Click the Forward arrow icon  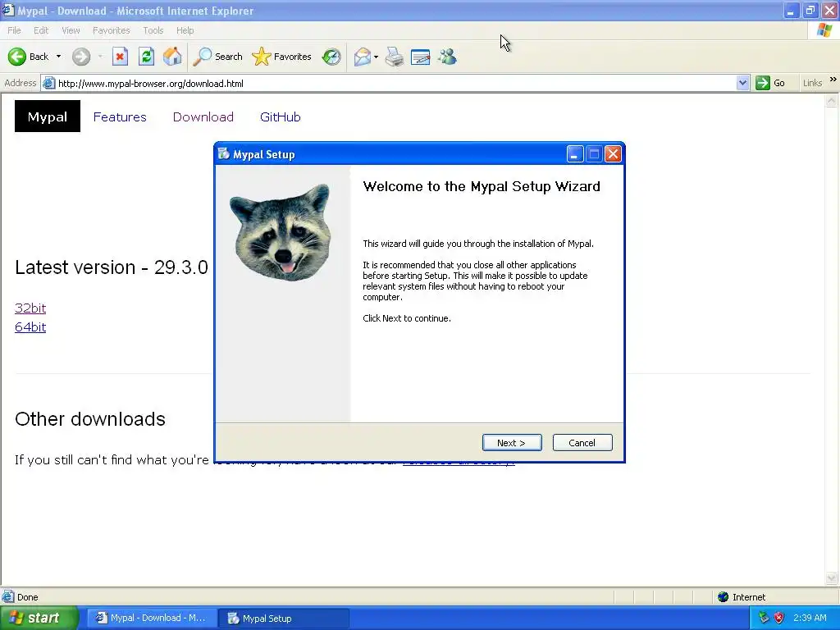pyautogui.click(x=81, y=57)
